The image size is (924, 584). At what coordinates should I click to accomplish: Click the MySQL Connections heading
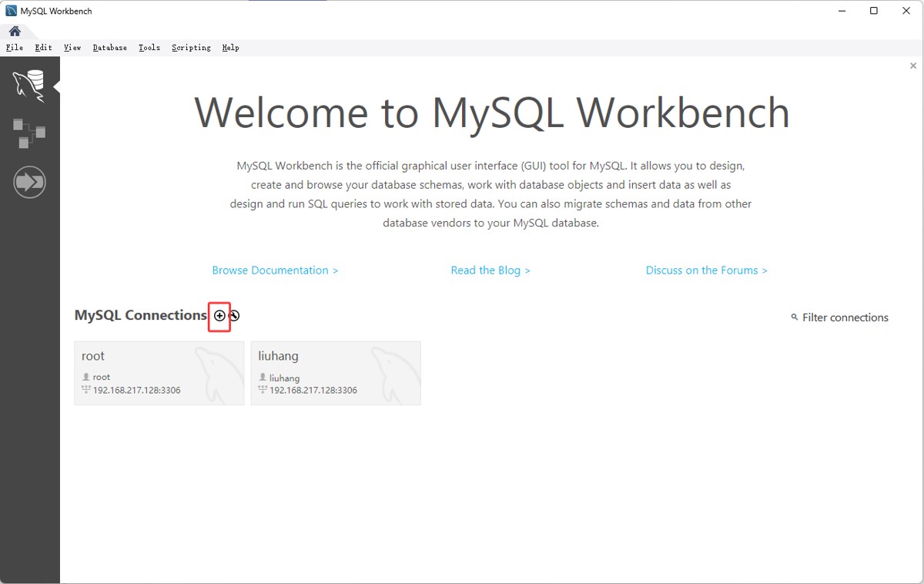pyautogui.click(x=141, y=315)
